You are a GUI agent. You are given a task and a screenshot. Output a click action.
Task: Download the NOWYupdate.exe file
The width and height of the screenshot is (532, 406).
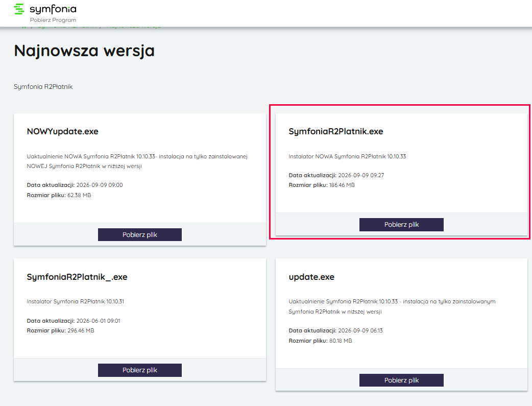pos(140,234)
